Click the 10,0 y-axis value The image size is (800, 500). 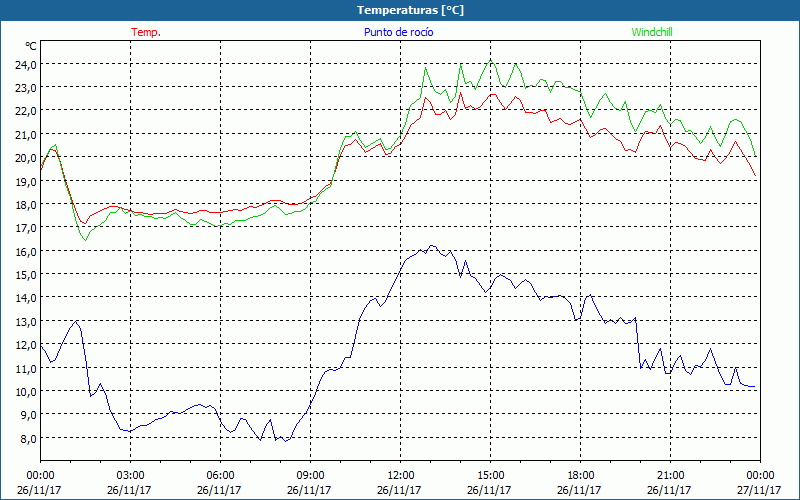coord(27,392)
